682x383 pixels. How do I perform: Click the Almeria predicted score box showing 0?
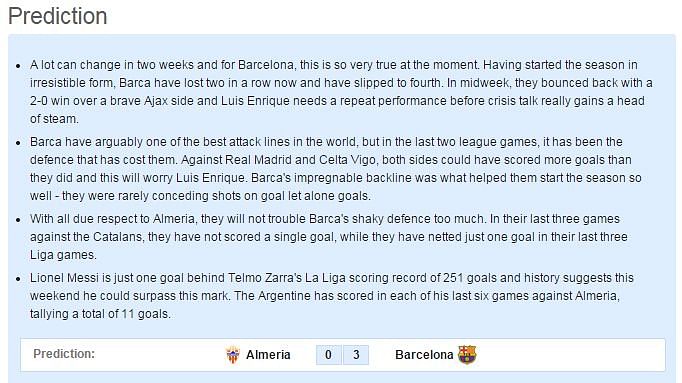pos(328,355)
